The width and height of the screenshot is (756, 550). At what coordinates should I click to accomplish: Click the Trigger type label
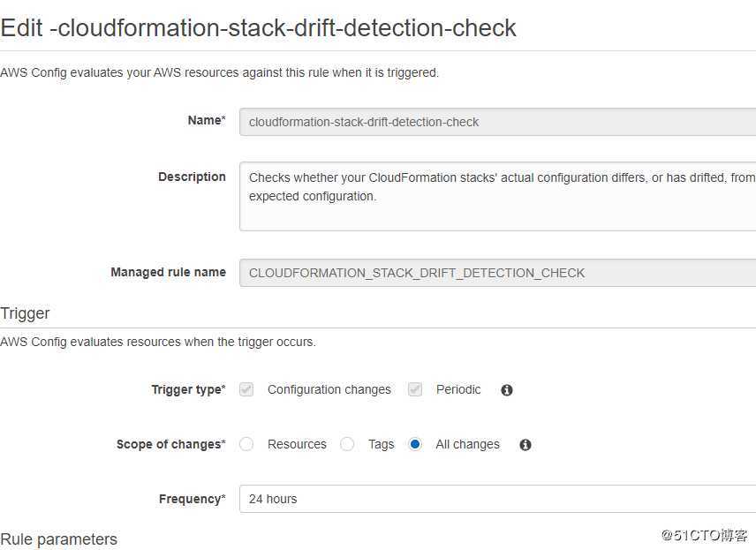pos(188,389)
